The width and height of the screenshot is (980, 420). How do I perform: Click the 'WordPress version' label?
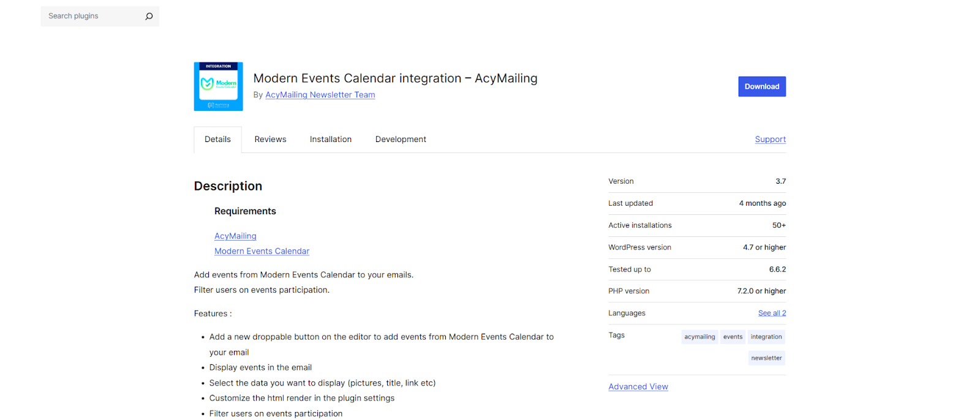click(639, 247)
